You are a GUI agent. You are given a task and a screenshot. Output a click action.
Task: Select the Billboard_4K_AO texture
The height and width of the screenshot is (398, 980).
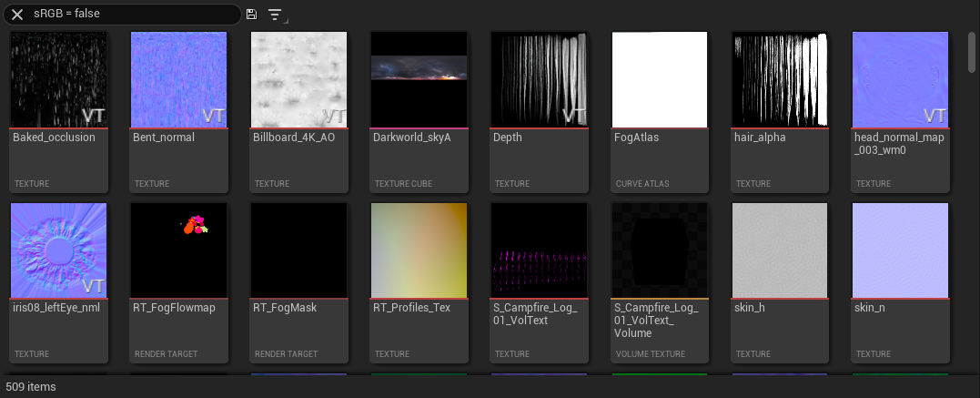click(299, 80)
